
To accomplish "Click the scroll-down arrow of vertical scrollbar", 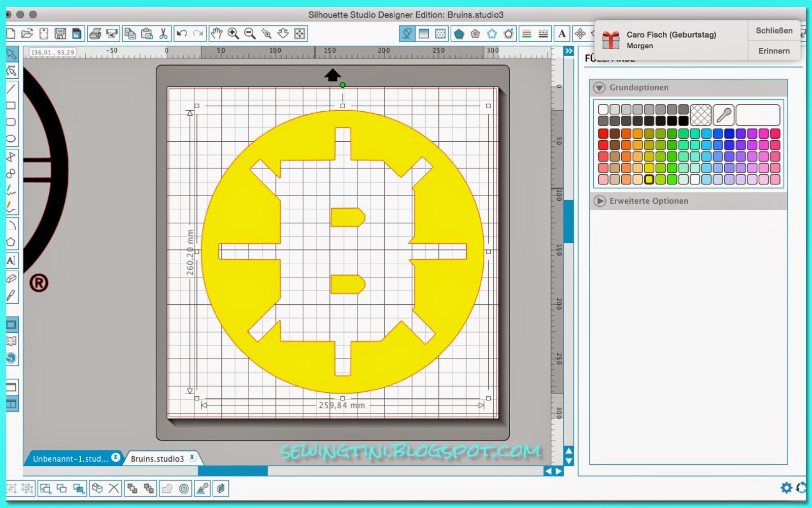I will 569,461.
